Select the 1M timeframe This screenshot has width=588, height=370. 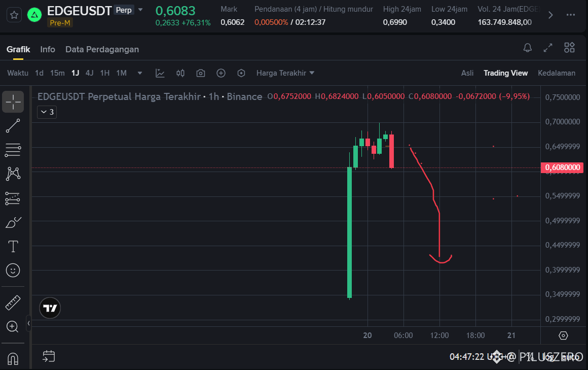tap(122, 73)
